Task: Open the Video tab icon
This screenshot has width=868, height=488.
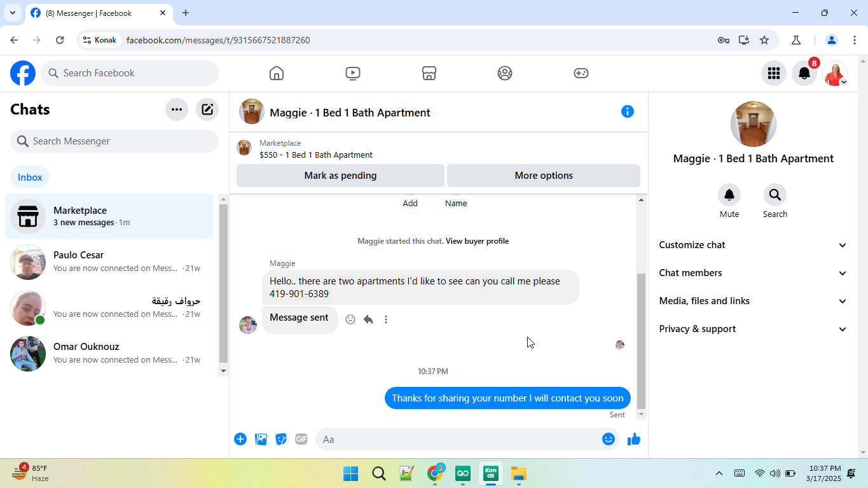Action: (x=353, y=73)
